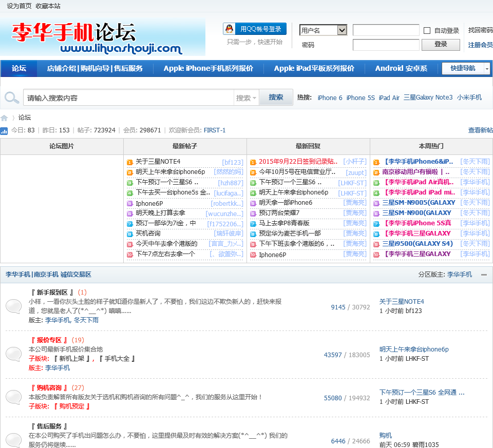Click the 查看新帖 link
This screenshot has width=493, height=448.
click(x=480, y=130)
